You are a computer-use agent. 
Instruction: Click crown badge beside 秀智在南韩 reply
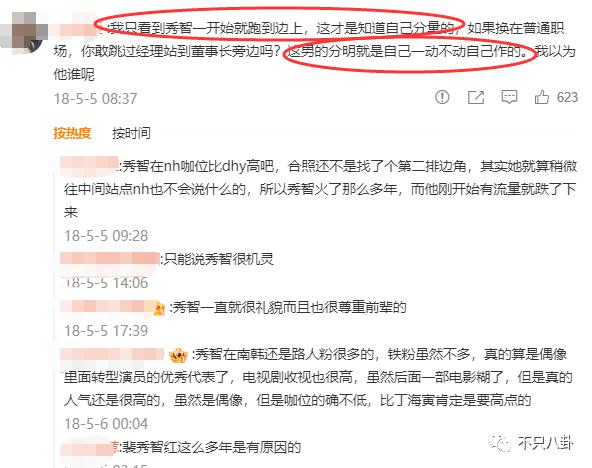click(x=178, y=355)
